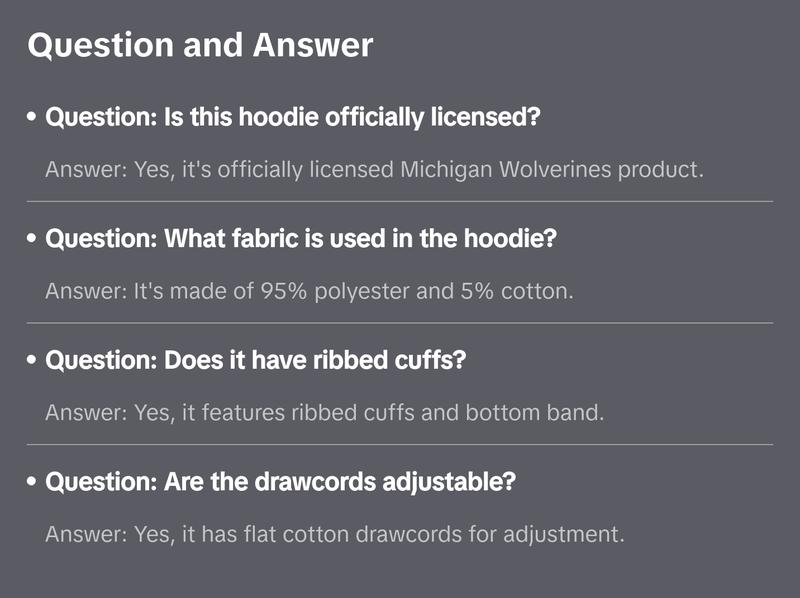This screenshot has width=800, height=598.
Task: Expand the hoodie fabric question
Action: (301, 240)
